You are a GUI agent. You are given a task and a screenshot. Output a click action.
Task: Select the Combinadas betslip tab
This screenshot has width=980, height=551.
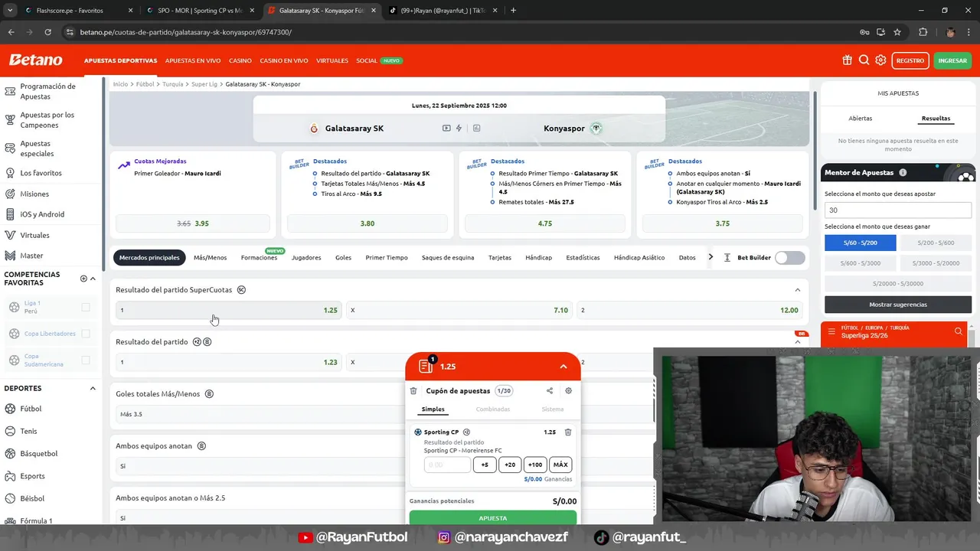coord(493,409)
